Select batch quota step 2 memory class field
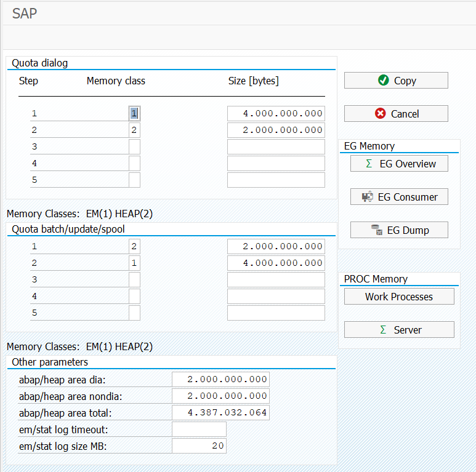 (x=134, y=263)
